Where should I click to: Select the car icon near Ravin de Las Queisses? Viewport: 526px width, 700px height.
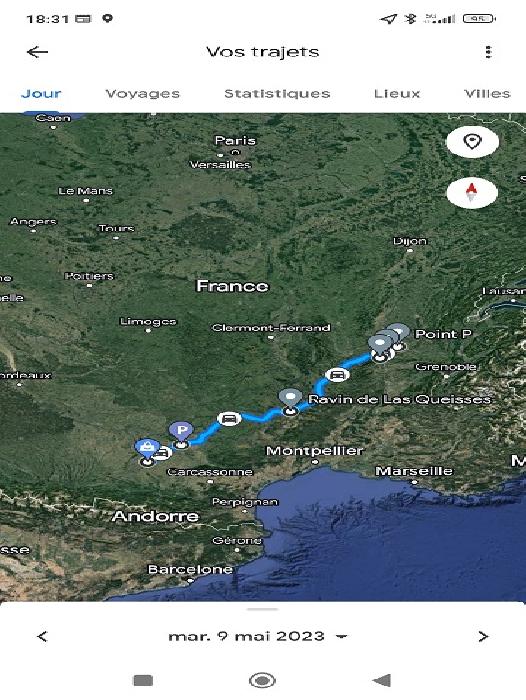tap(337, 375)
